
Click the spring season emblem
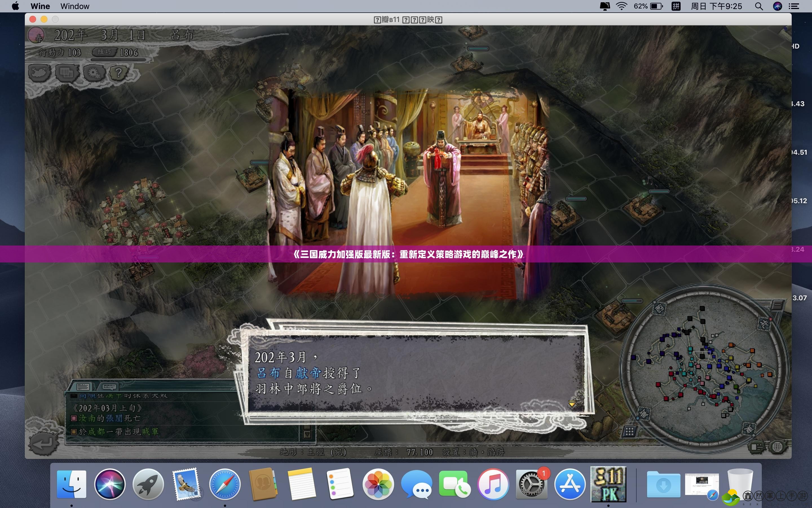coord(36,35)
